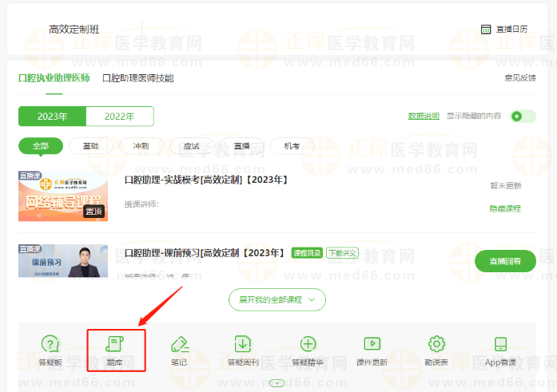The image size is (557, 392).
Task: Toggle the 显示隐藏的内容 switch
Action: (523, 116)
